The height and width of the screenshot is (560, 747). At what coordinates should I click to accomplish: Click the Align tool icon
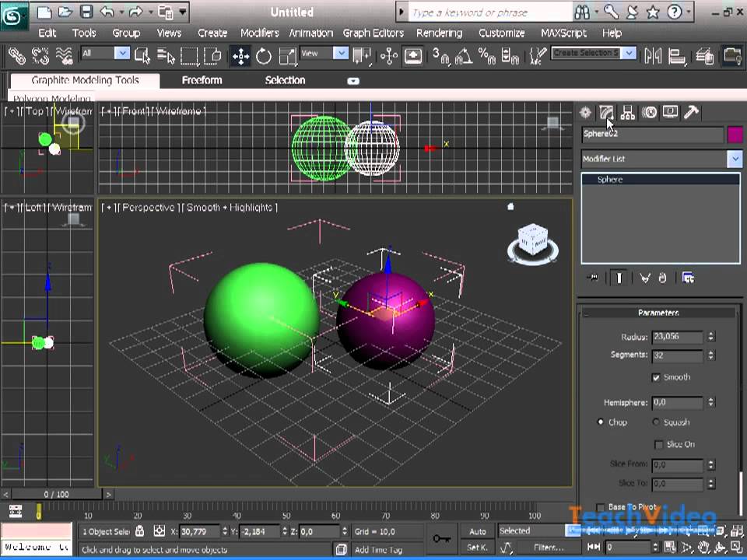click(x=676, y=56)
